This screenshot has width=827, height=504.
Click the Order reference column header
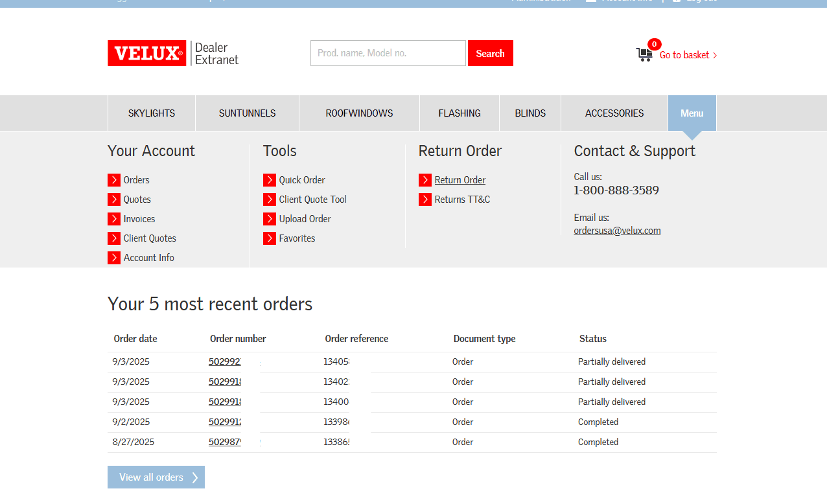pos(356,339)
